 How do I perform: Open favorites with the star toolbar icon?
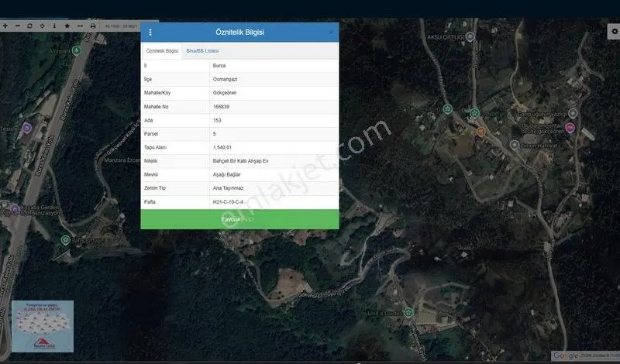click(67, 26)
